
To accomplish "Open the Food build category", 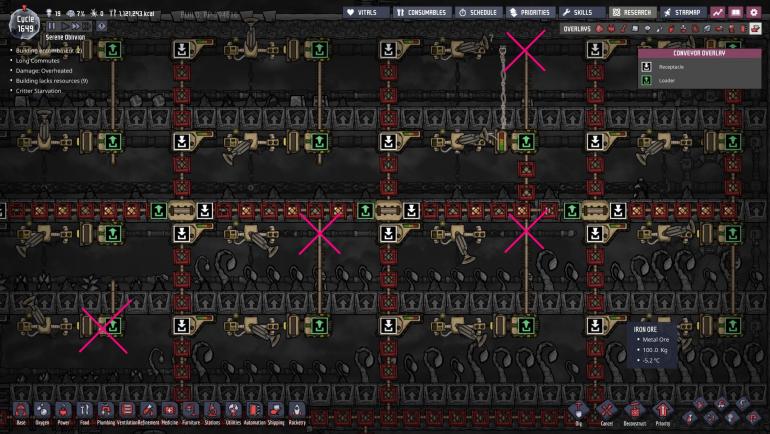I will point(84,412).
